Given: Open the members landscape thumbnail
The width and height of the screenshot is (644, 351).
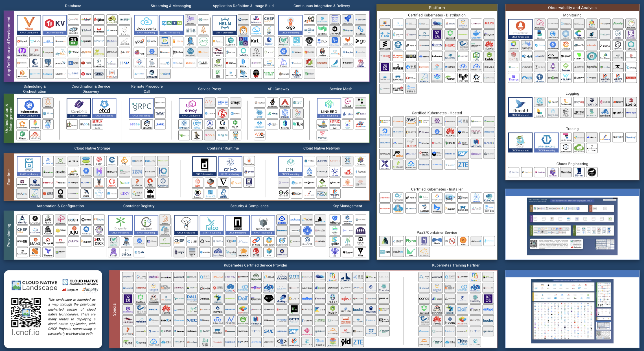Looking at the screenshot, I should click(572, 311).
